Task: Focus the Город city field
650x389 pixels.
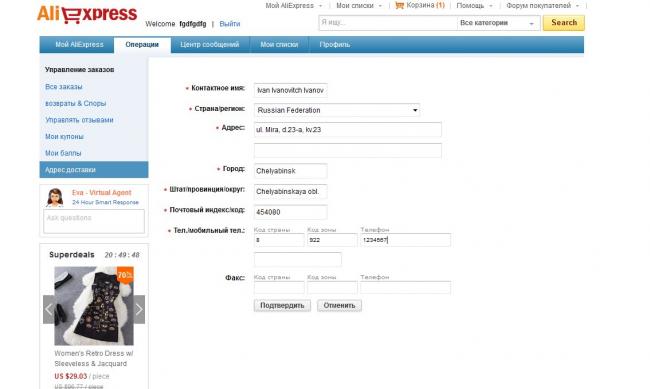Action: 291,171
